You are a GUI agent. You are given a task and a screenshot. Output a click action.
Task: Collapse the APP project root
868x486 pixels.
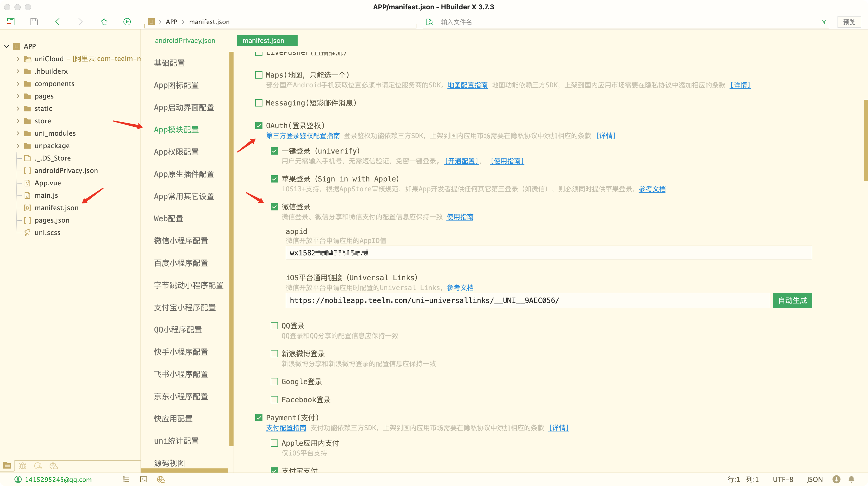6,46
